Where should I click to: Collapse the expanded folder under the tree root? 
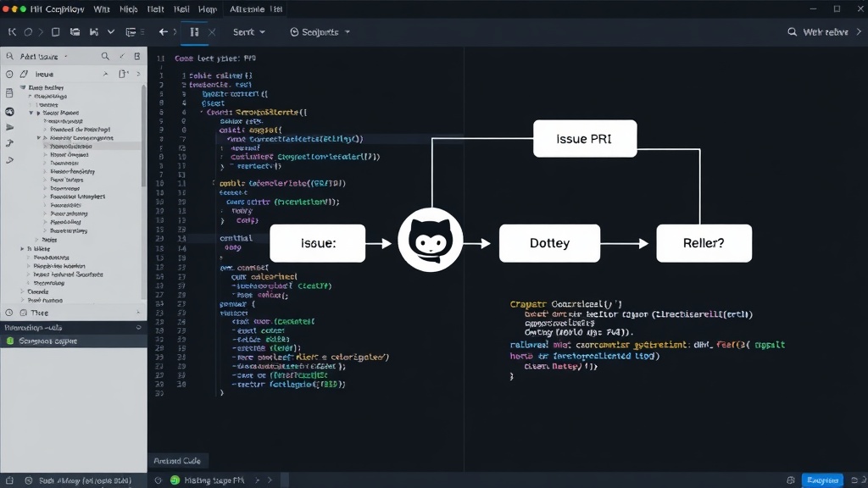(x=31, y=113)
